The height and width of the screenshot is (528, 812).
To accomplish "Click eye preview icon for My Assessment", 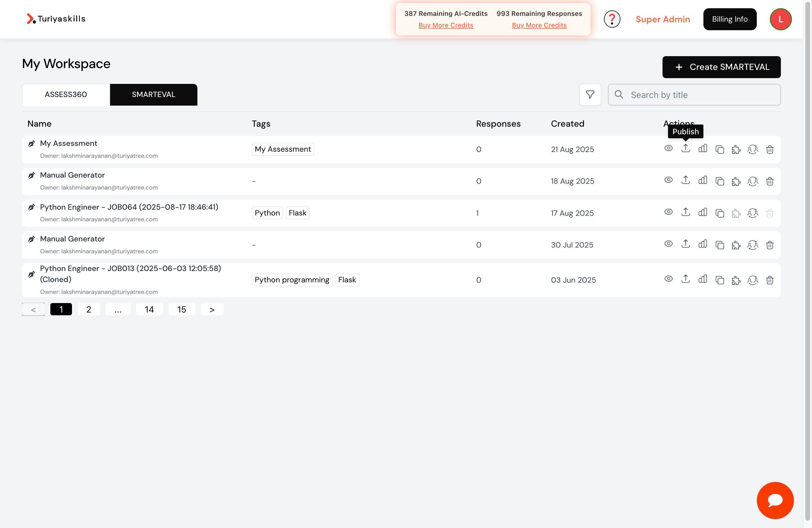I will pyautogui.click(x=668, y=148).
